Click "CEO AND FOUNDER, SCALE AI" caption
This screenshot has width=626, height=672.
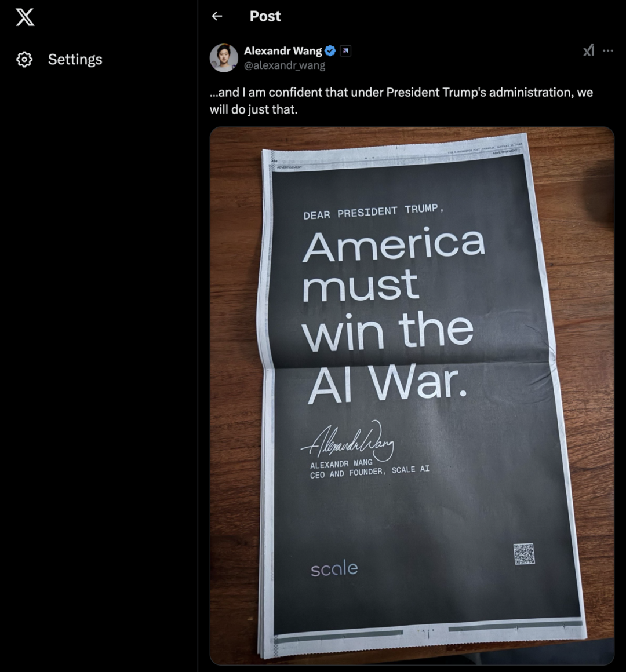coord(370,472)
